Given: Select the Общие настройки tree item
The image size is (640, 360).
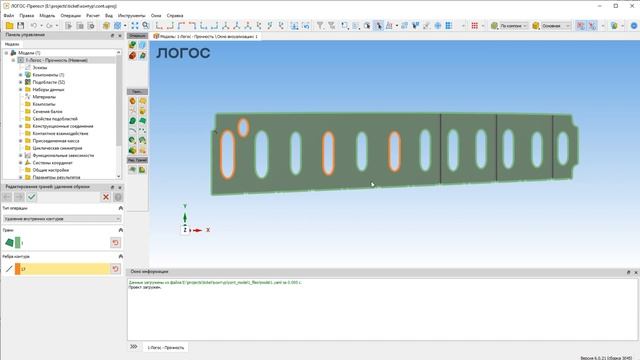Looking at the screenshot, I should click(51, 170).
